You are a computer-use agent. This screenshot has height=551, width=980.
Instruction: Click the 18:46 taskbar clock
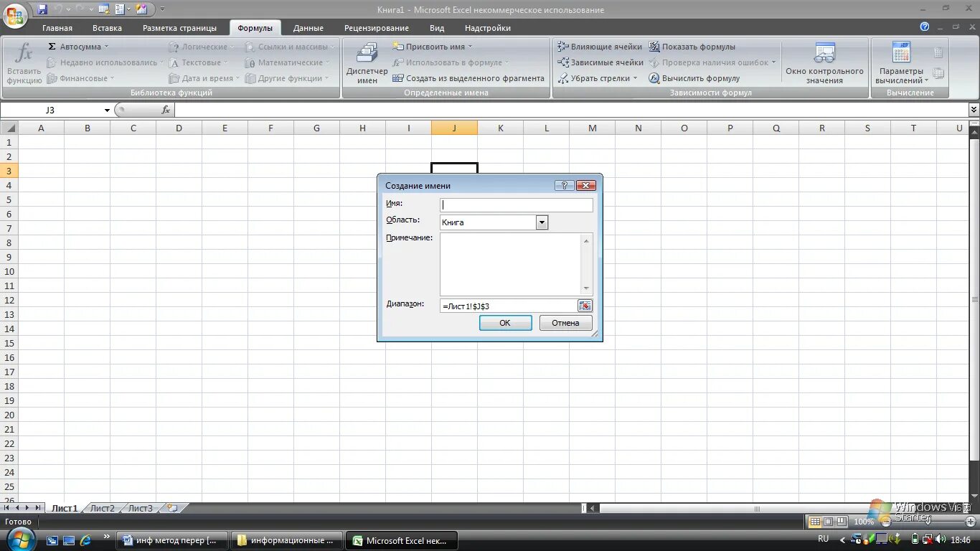(960, 539)
